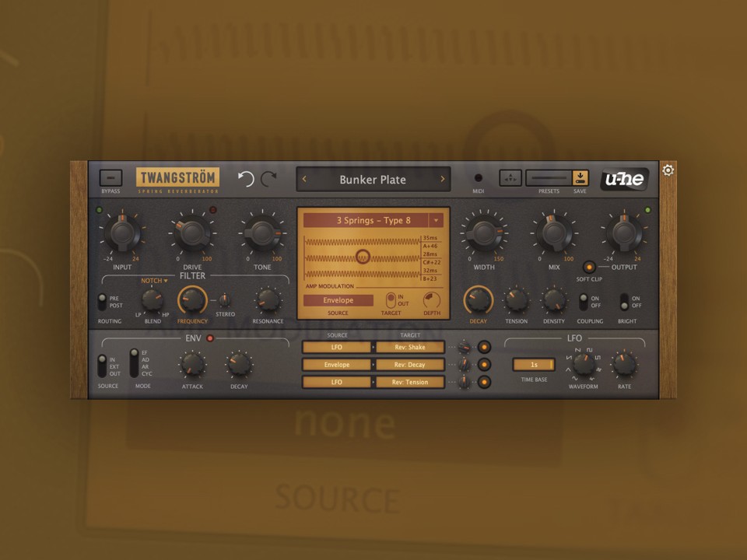Image resolution: width=747 pixels, height=560 pixels.
Task: Click the Density knob
Action: pyautogui.click(x=554, y=300)
